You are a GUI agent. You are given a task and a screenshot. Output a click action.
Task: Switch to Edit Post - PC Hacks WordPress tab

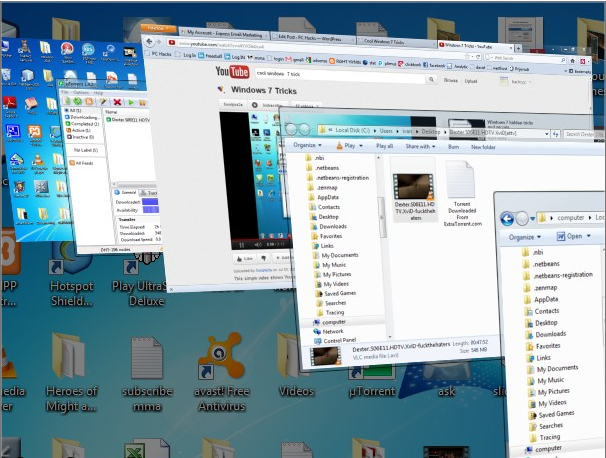point(312,38)
